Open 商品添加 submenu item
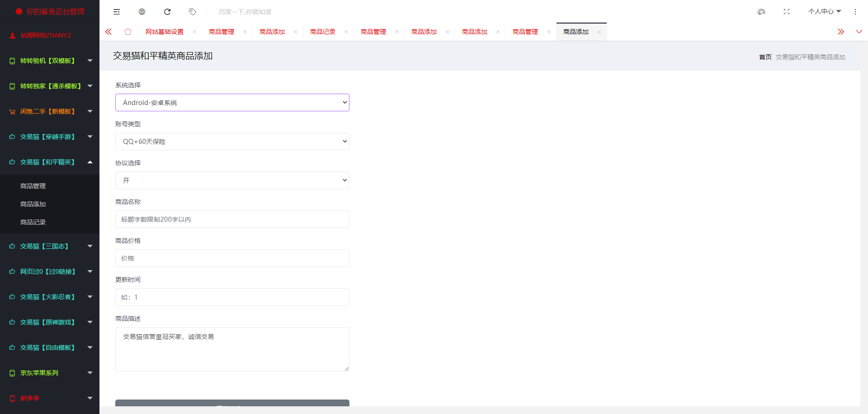 [x=33, y=204]
